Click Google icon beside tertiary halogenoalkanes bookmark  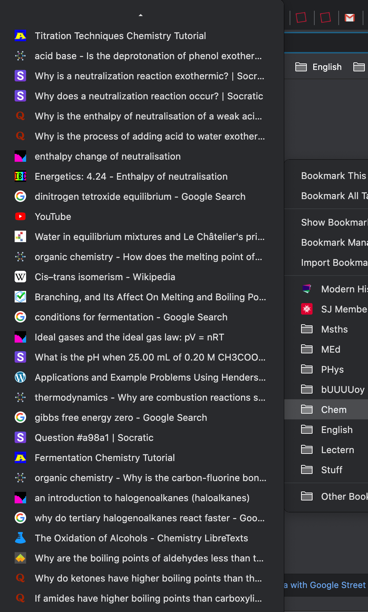click(20, 518)
